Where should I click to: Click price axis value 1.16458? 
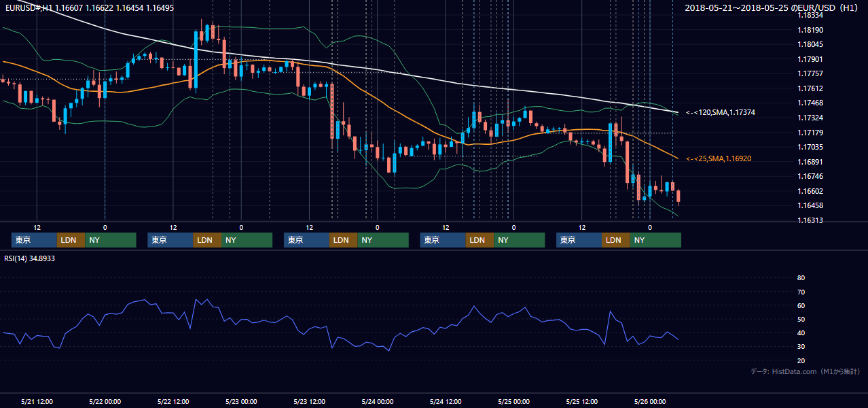[810, 205]
